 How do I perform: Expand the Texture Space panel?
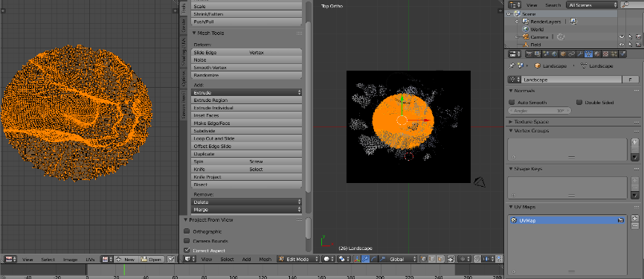tap(511, 121)
